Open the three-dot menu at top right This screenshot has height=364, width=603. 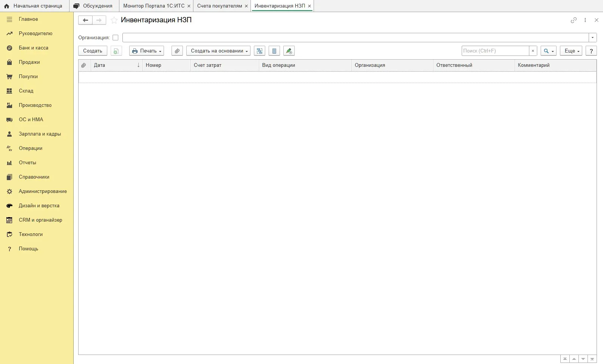[585, 20]
